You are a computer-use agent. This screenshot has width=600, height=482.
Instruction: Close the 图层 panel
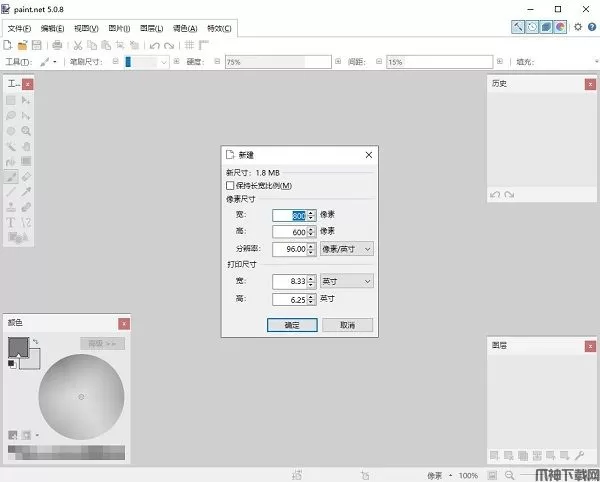coord(590,346)
